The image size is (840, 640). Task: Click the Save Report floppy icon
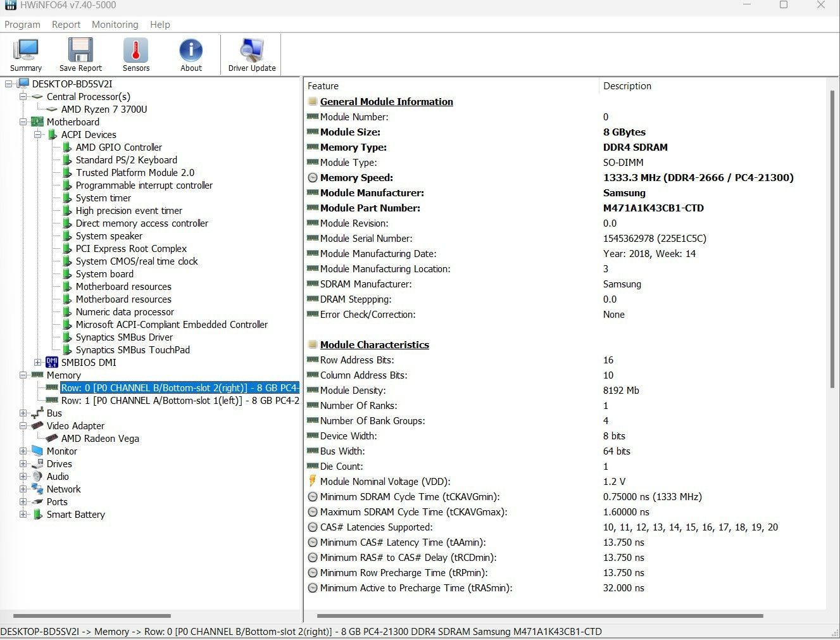click(80, 51)
